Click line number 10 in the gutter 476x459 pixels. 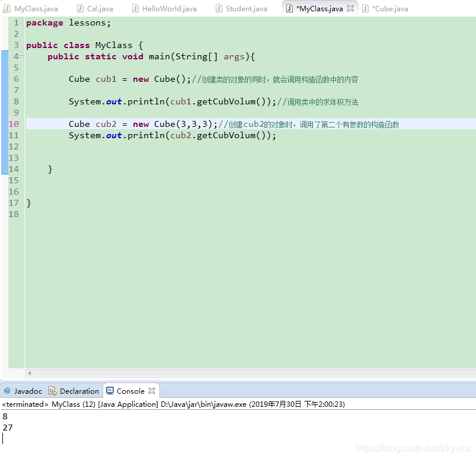pos(14,124)
